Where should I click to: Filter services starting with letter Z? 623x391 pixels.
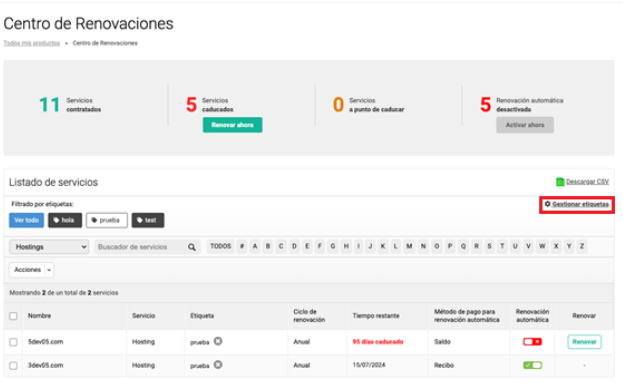pos(582,246)
